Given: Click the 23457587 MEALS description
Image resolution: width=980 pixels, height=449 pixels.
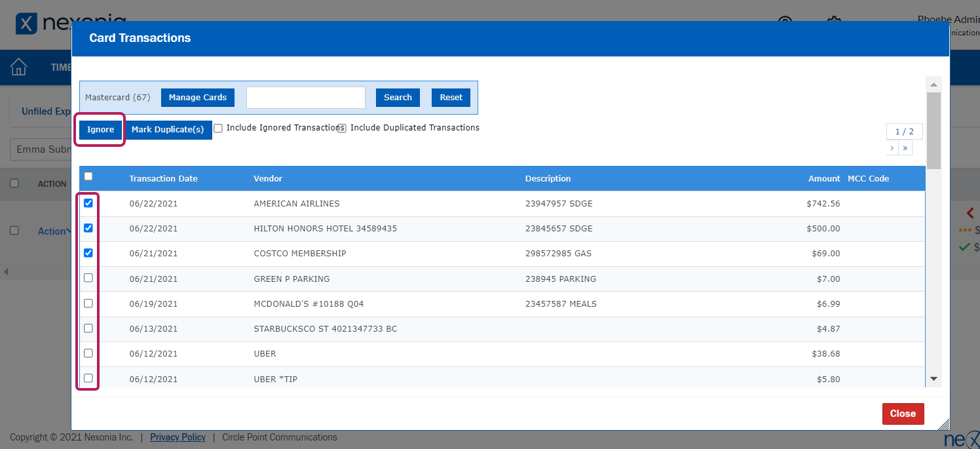Looking at the screenshot, I should tap(561, 304).
